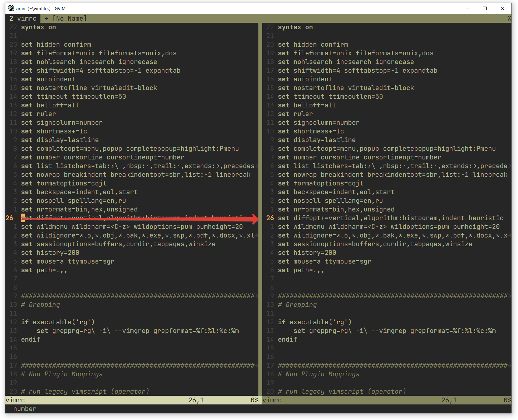Click '# Non Plugin Mappings' in left pane
518x420 pixels.
[62, 374]
